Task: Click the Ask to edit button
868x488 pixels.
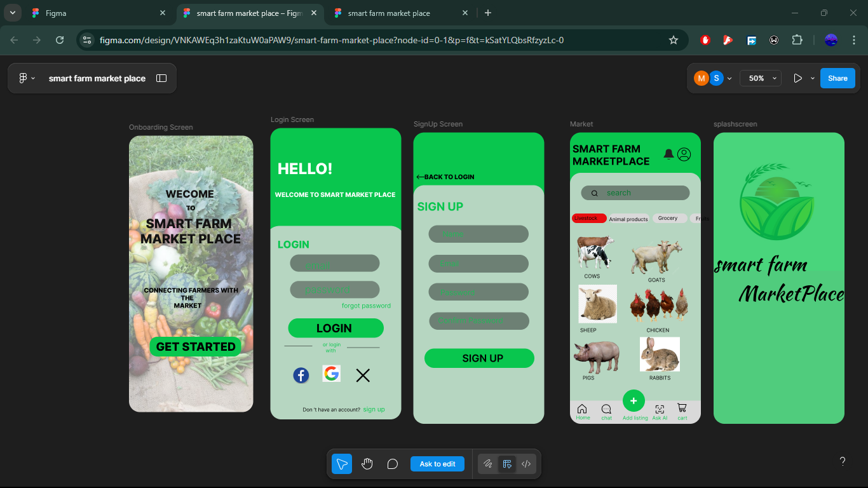Action: [x=437, y=464]
